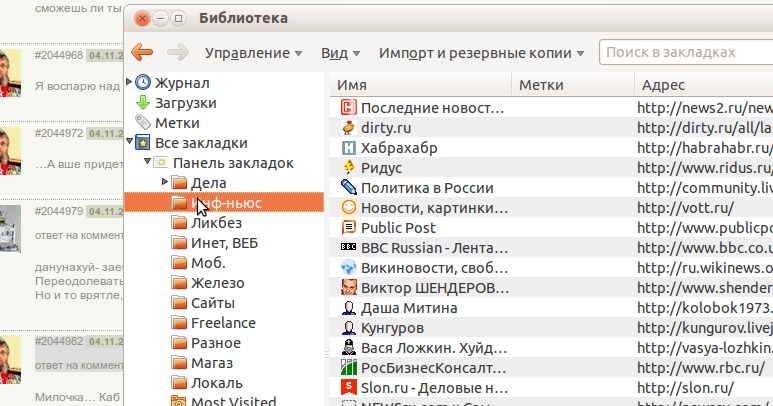The image size is (773, 406).
Task: Click the user icon beside Кунгуров
Action: click(x=349, y=327)
